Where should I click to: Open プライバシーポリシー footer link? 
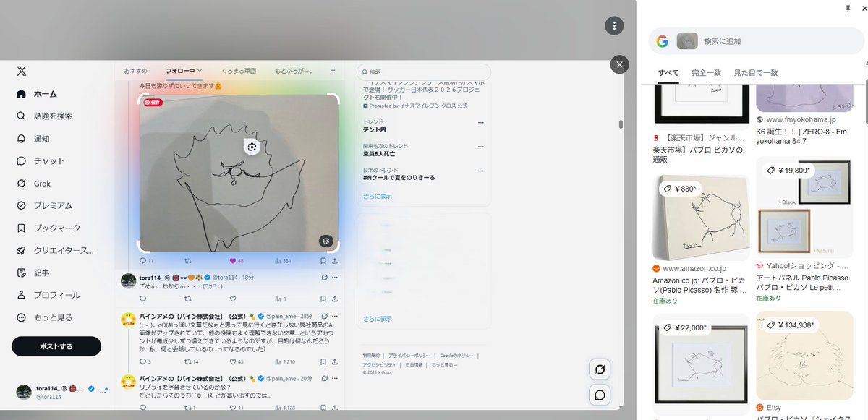click(x=409, y=356)
